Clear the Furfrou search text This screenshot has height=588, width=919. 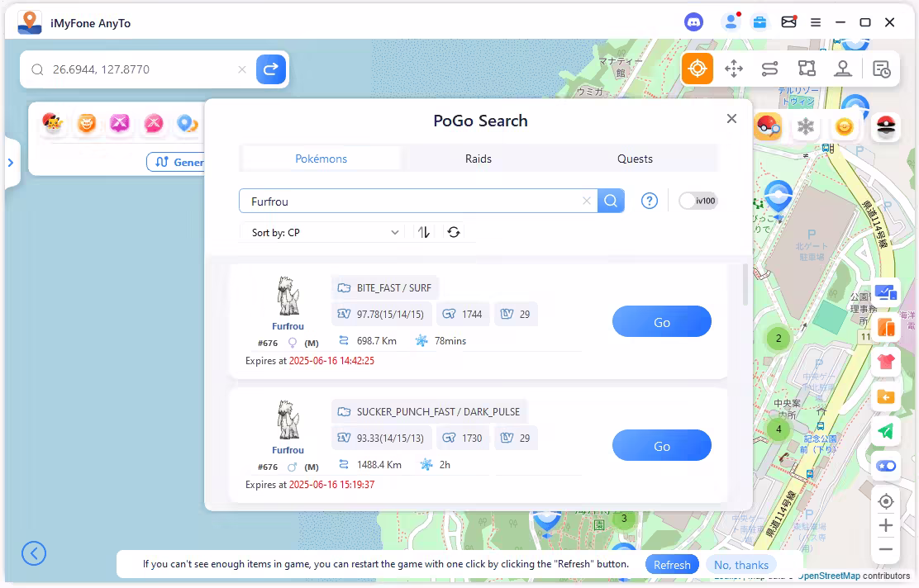click(587, 201)
